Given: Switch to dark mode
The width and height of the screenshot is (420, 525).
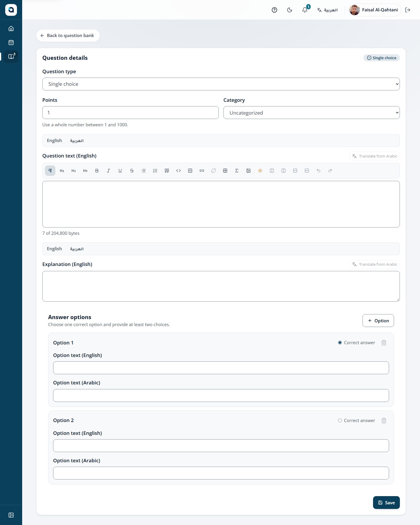Looking at the screenshot, I should click(290, 10).
